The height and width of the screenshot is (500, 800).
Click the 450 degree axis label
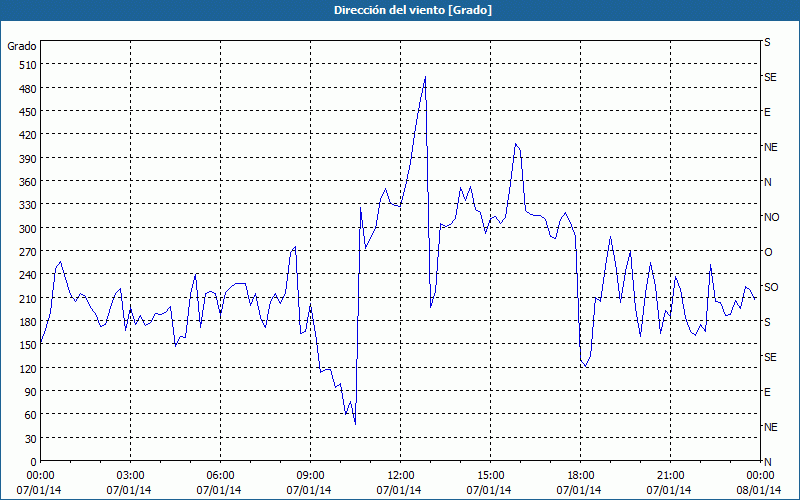[x=28, y=112]
